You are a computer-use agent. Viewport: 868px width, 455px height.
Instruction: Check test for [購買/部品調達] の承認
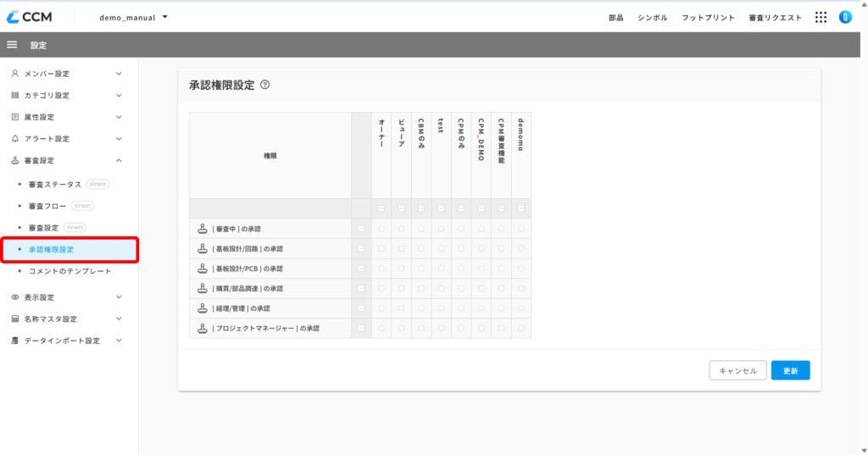(x=441, y=288)
